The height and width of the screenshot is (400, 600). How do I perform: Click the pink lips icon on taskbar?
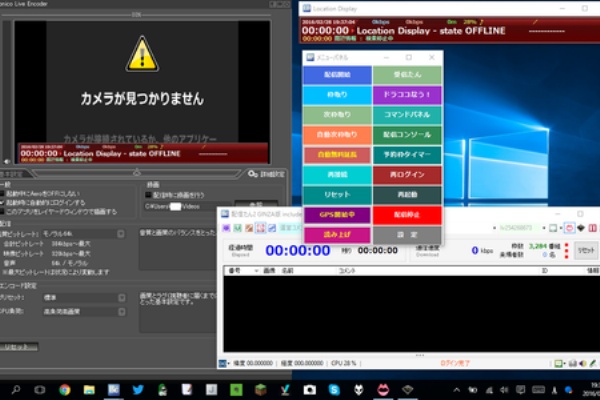(383, 390)
